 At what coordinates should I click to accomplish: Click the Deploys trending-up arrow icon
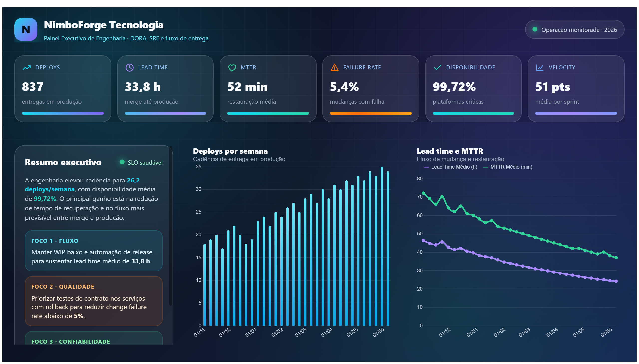[x=27, y=68]
